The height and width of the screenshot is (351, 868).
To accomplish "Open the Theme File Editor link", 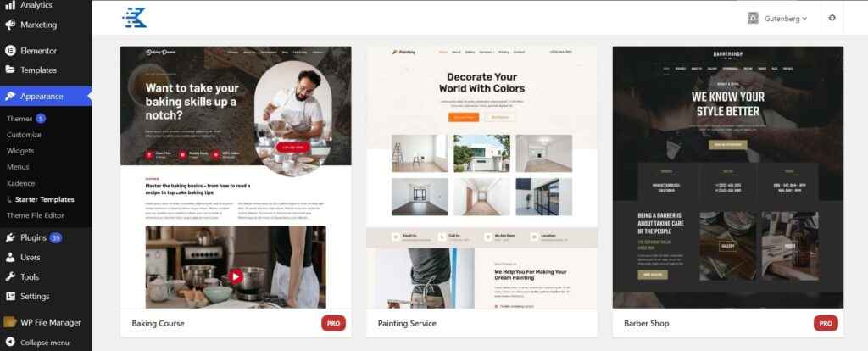I will [36, 215].
